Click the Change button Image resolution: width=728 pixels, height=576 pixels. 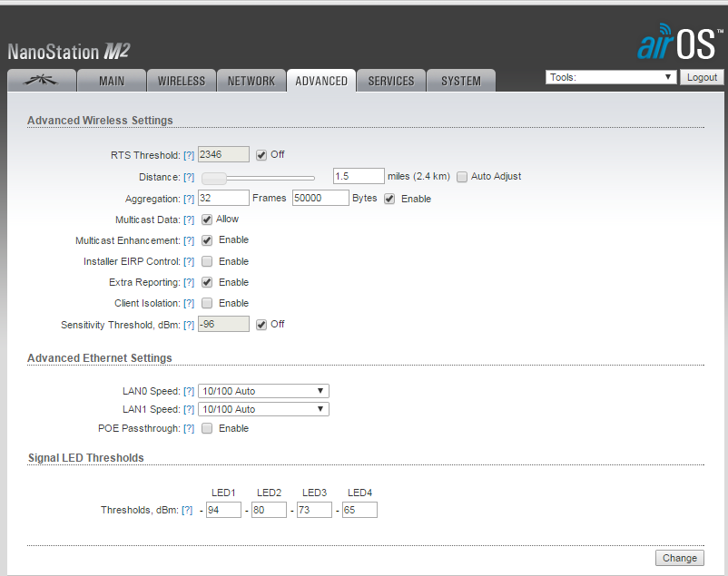(680, 558)
